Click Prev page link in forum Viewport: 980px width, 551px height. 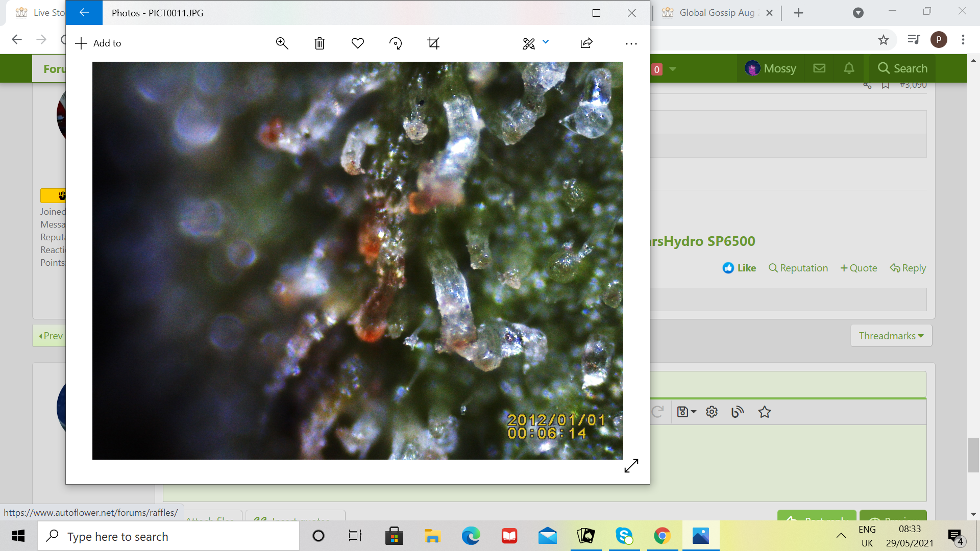tap(50, 336)
